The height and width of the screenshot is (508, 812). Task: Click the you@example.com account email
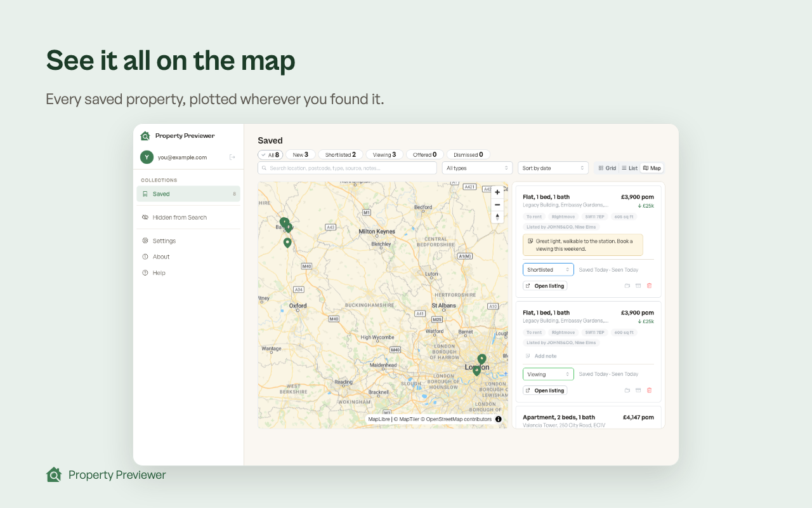(182, 157)
